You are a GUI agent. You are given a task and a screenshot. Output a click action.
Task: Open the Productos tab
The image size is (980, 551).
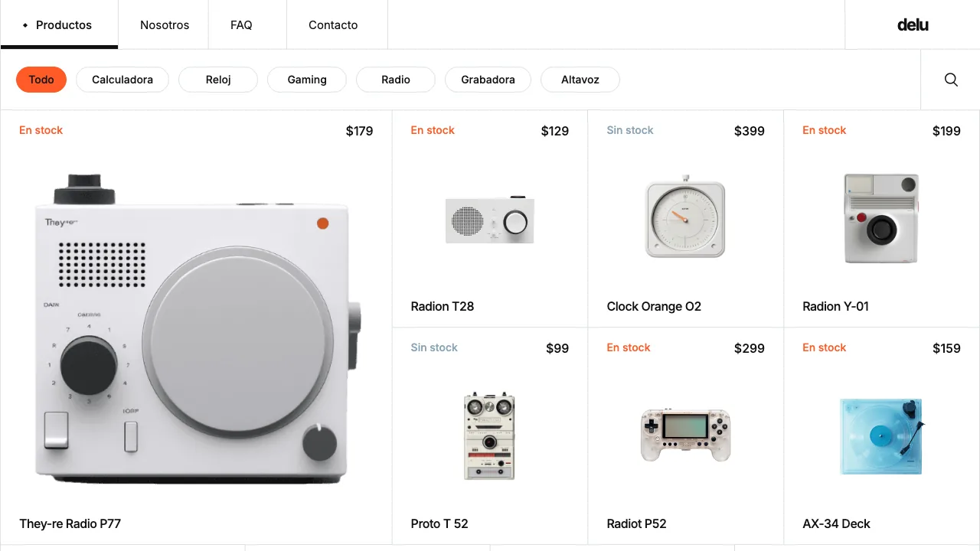(59, 25)
